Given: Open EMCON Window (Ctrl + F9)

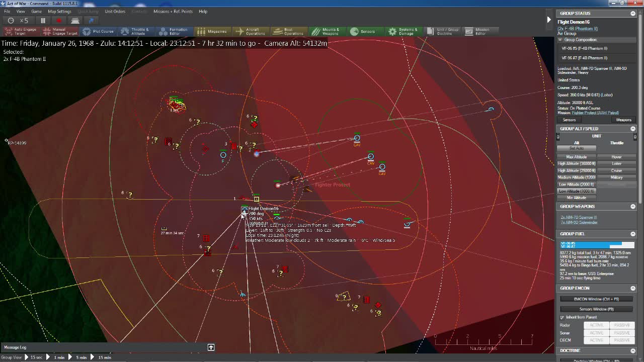Looking at the screenshot, I should [x=596, y=299].
